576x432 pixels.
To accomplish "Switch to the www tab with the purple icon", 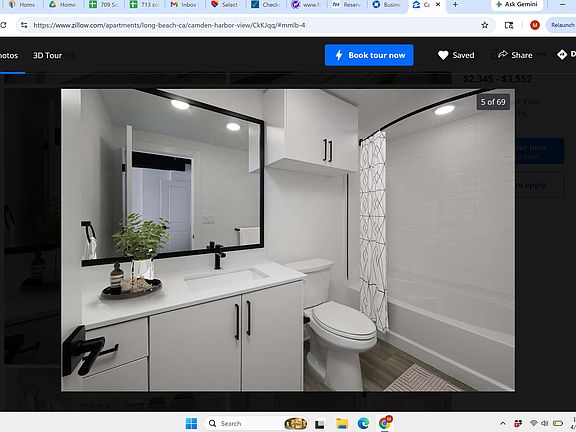I will coord(305,4).
